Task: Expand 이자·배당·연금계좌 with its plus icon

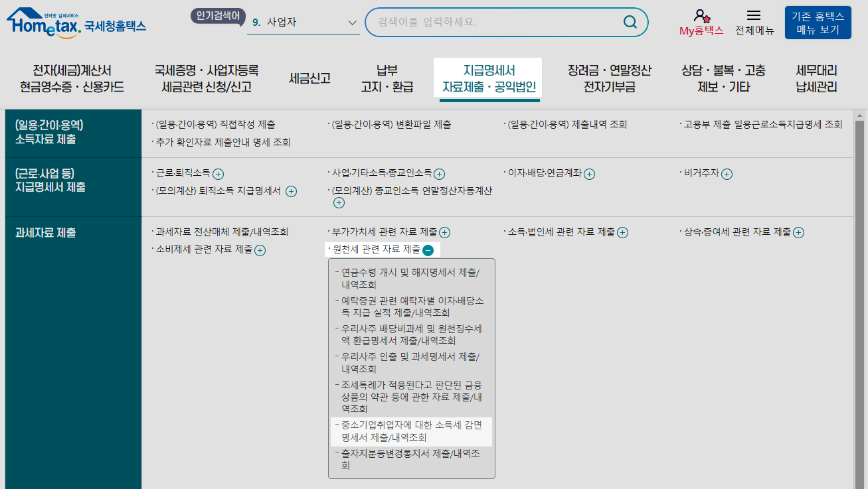Action: tap(588, 174)
